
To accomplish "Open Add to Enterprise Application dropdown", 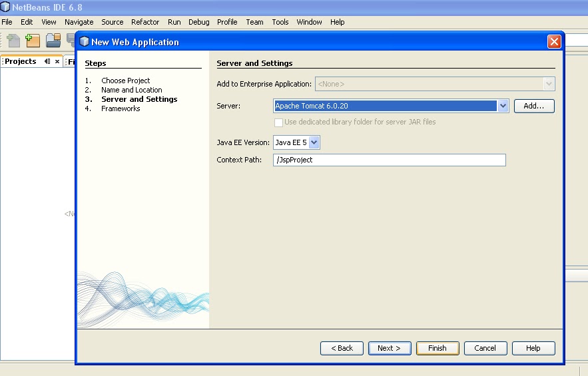I will pyautogui.click(x=549, y=84).
